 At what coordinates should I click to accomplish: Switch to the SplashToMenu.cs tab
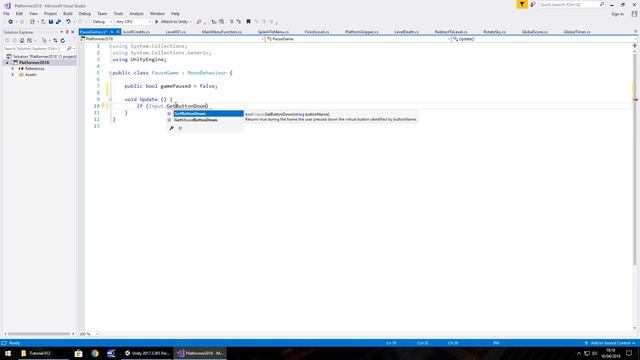click(273, 32)
